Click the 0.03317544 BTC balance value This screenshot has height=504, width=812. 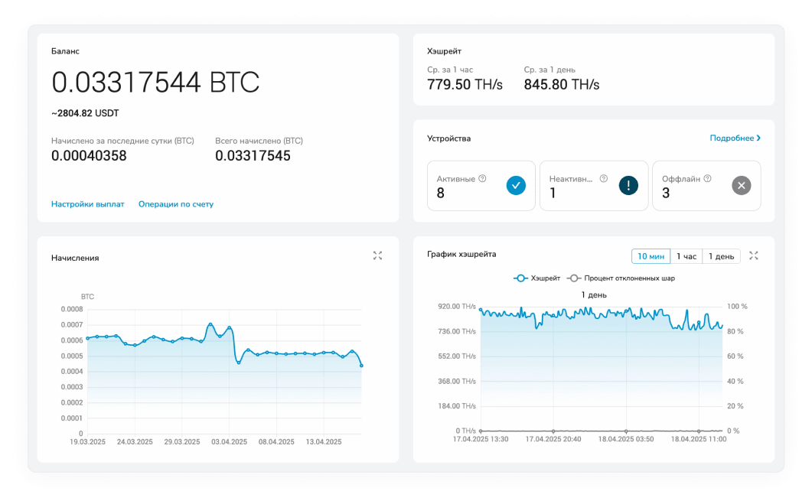pos(155,82)
